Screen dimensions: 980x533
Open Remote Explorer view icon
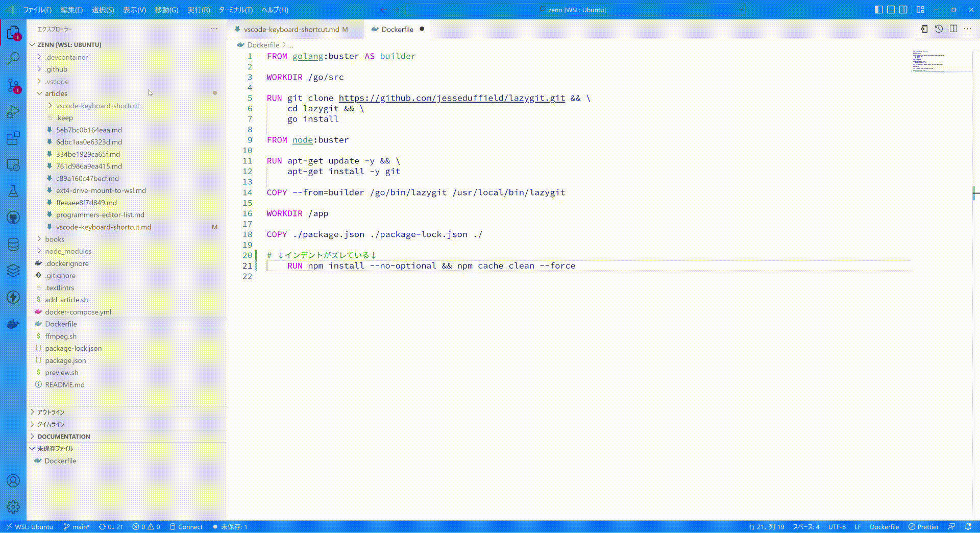pos(13,165)
